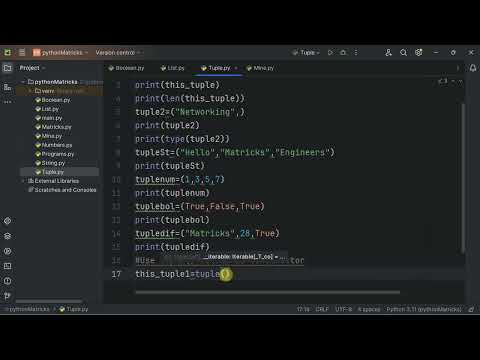Open the Version control dropdown
Screen dimensions: 480x360
(118, 52)
